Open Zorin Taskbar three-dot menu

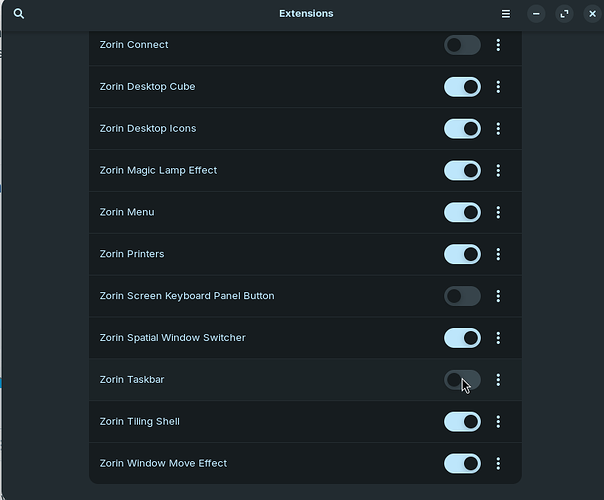[498, 380]
